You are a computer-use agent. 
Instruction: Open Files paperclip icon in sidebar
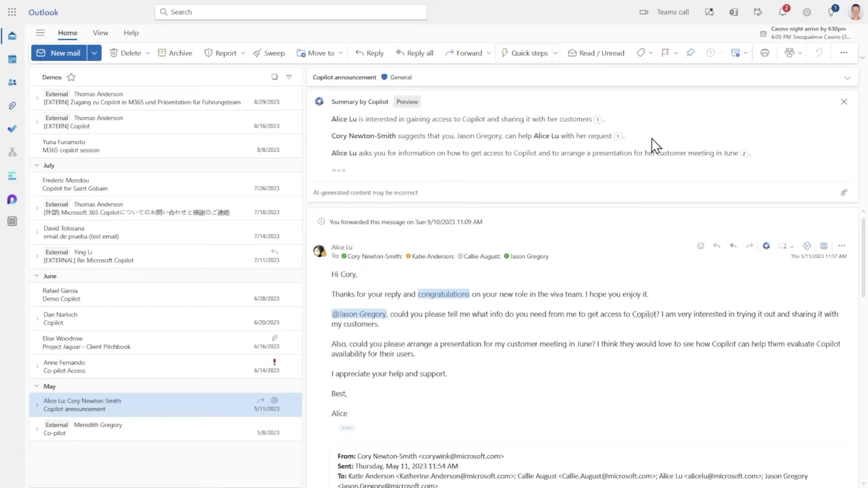tap(12, 105)
